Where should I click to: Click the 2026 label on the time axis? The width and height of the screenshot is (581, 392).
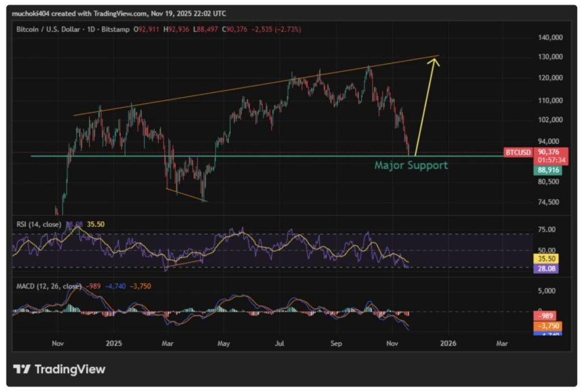(448, 343)
